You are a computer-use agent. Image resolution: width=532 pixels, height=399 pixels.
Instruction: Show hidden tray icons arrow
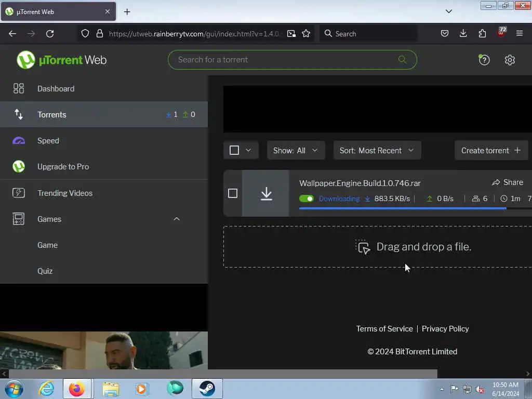pos(442,389)
